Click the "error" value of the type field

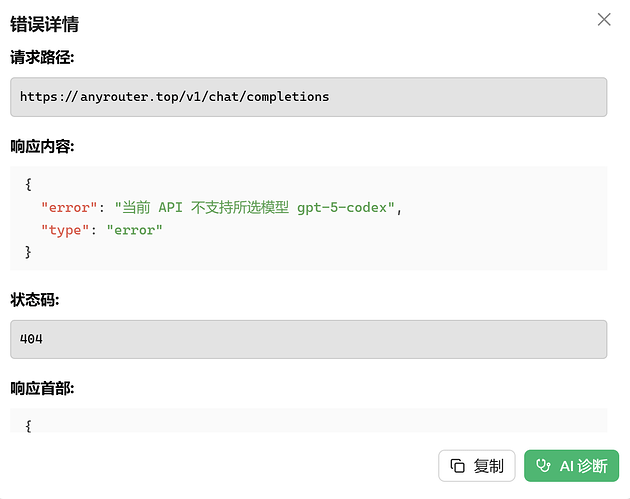pos(134,230)
